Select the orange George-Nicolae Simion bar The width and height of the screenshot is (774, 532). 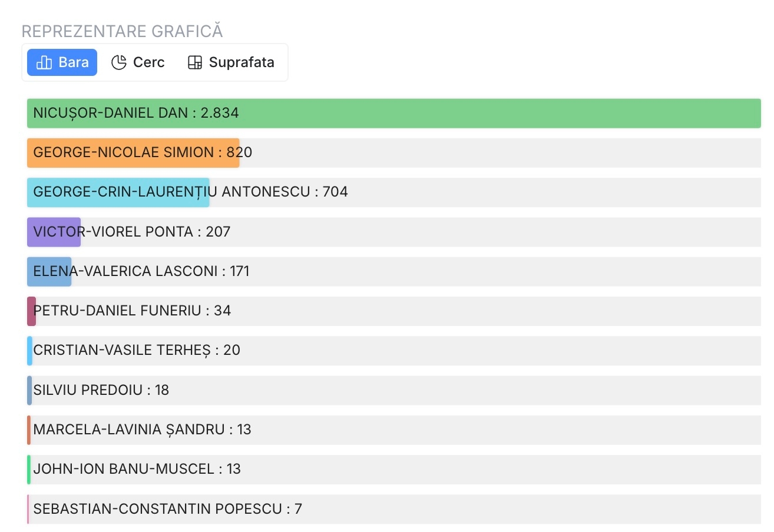point(133,153)
